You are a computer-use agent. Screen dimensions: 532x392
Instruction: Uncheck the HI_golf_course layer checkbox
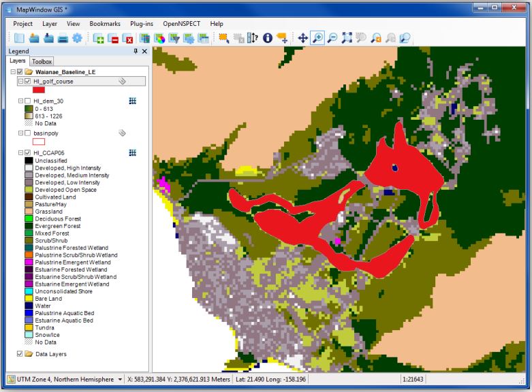27,82
